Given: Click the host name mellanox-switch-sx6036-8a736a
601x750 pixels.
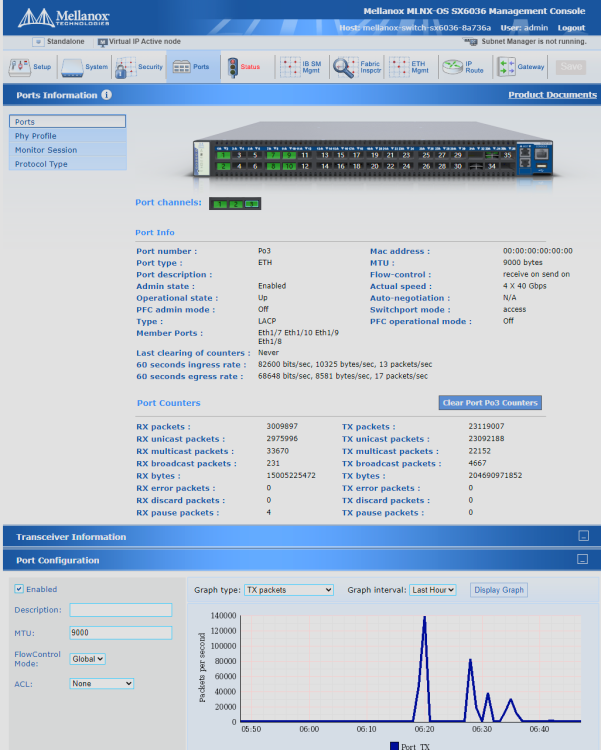Looking at the screenshot, I should (427, 28).
